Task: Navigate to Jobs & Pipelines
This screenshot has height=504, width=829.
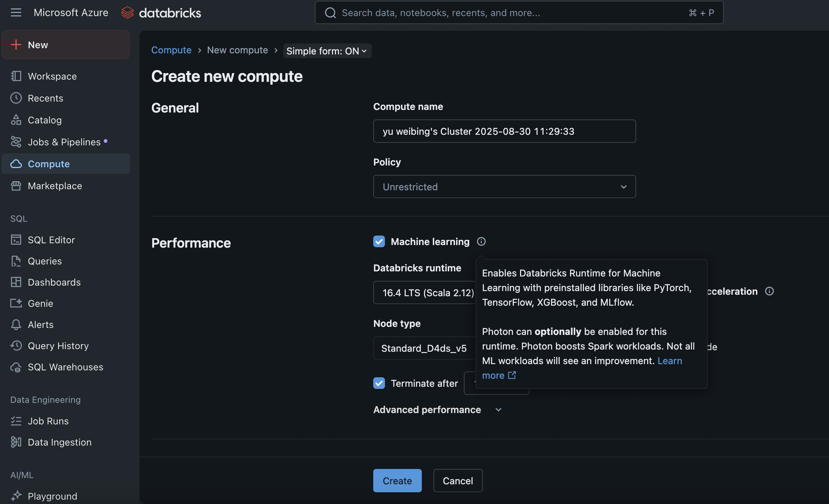Action: [66, 142]
